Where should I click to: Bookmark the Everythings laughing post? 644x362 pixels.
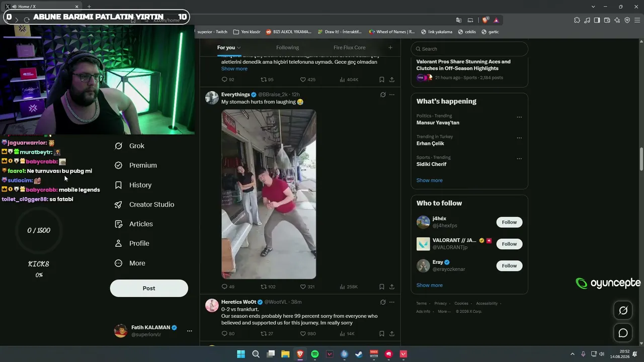pyautogui.click(x=382, y=287)
